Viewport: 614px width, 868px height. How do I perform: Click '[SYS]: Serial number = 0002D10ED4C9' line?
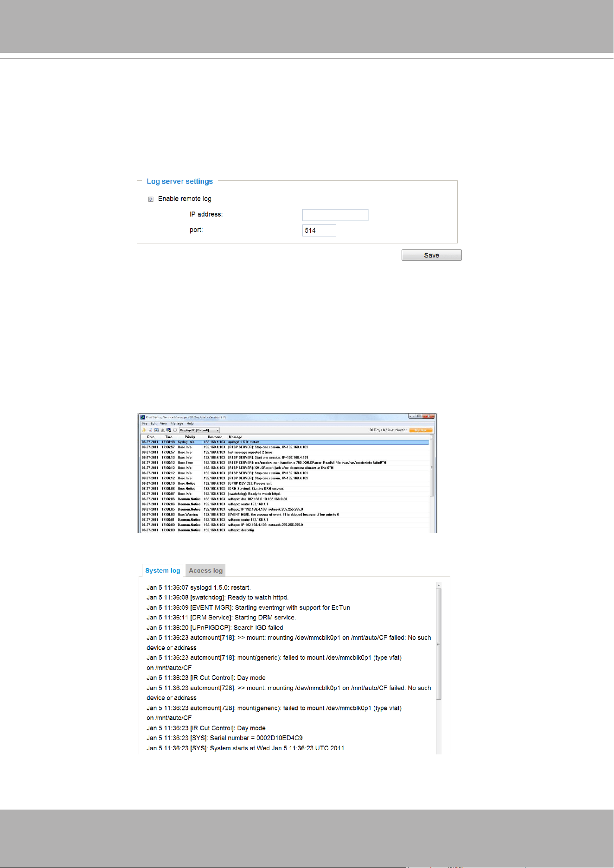[224, 738]
